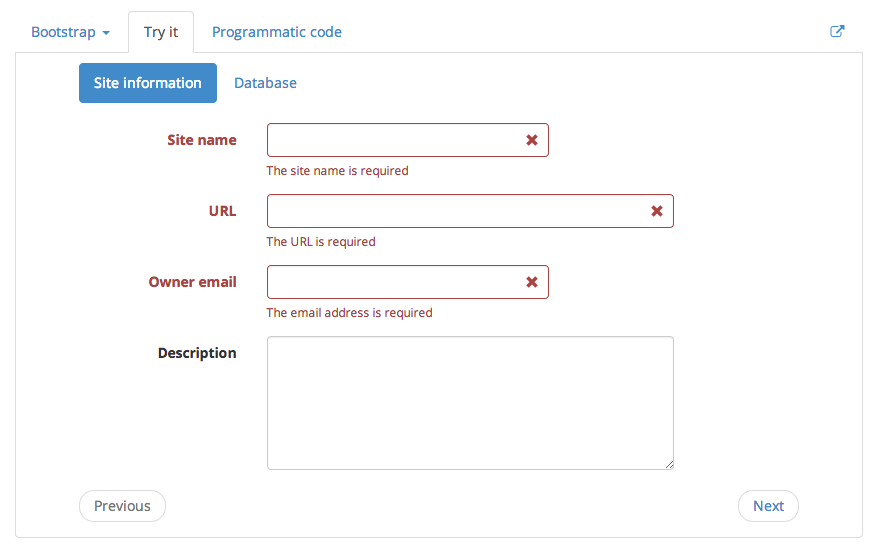875x553 pixels.
Task: Select the Site information step tab
Action: tap(148, 83)
